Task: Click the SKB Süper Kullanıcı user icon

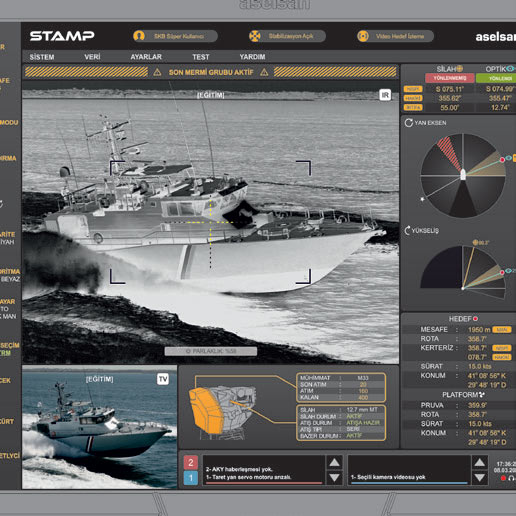Action: (139, 36)
